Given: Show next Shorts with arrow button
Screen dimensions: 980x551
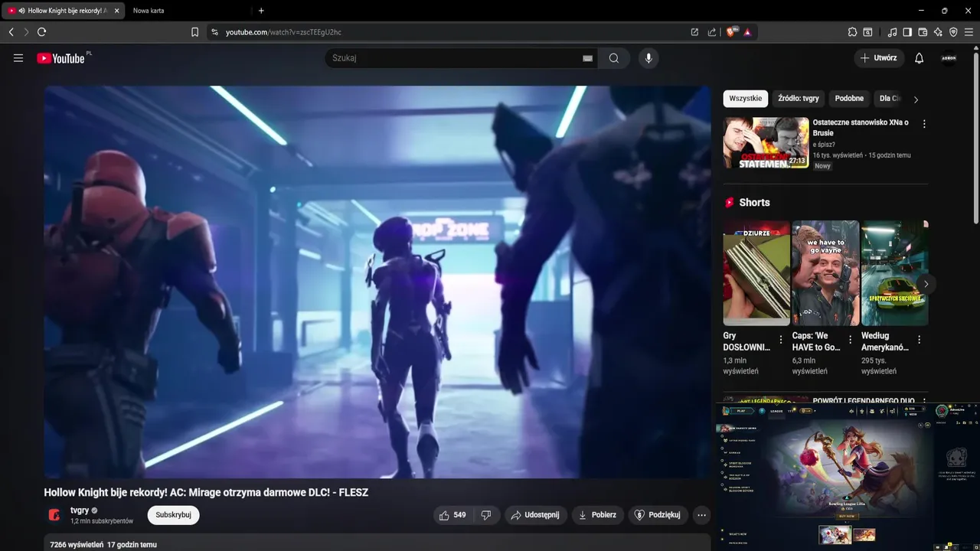Looking at the screenshot, I should [926, 284].
